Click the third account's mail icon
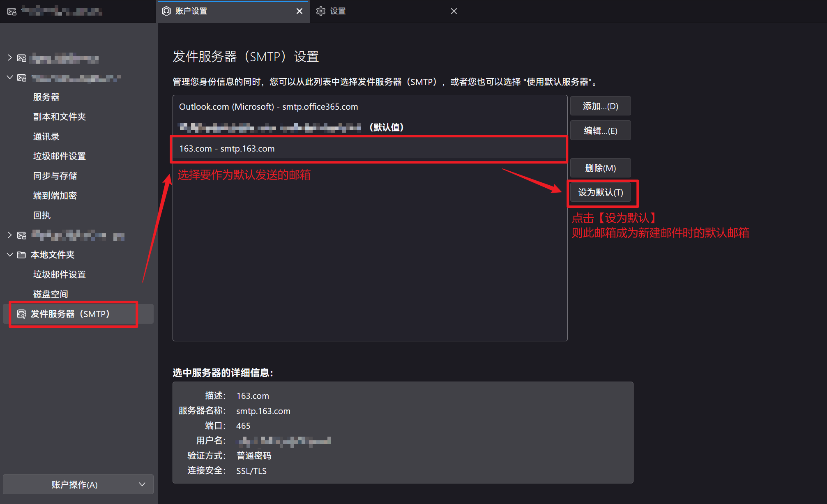This screenshot has height=504, width=827. [x=22, y=235]
